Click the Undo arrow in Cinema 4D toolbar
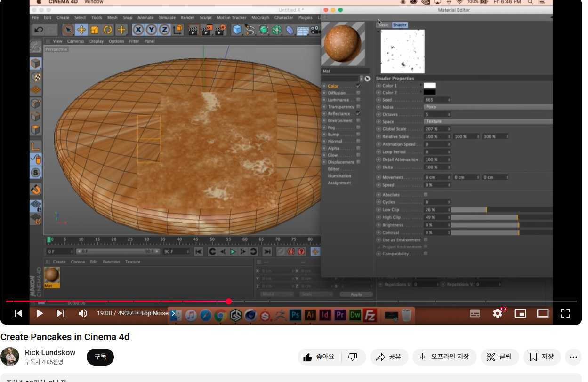The width and height of the screenshot is (588, 382). (x=39, y=30)
